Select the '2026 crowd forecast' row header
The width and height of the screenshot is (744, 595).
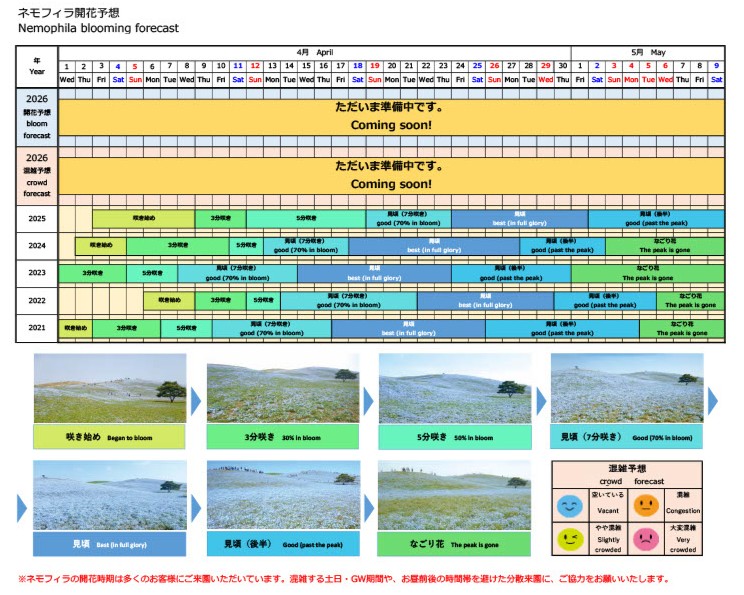click(x=37, y=176)
